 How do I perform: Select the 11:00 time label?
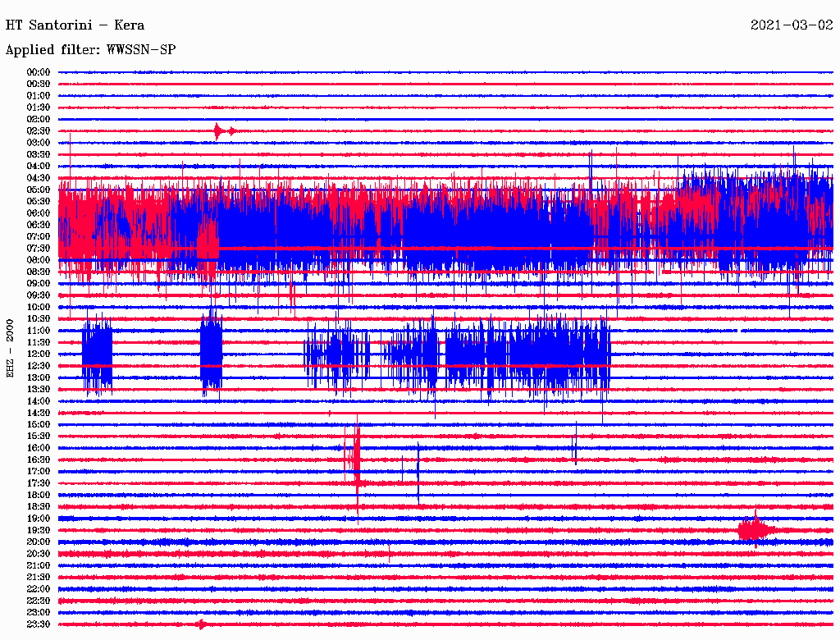coord(39,330)
